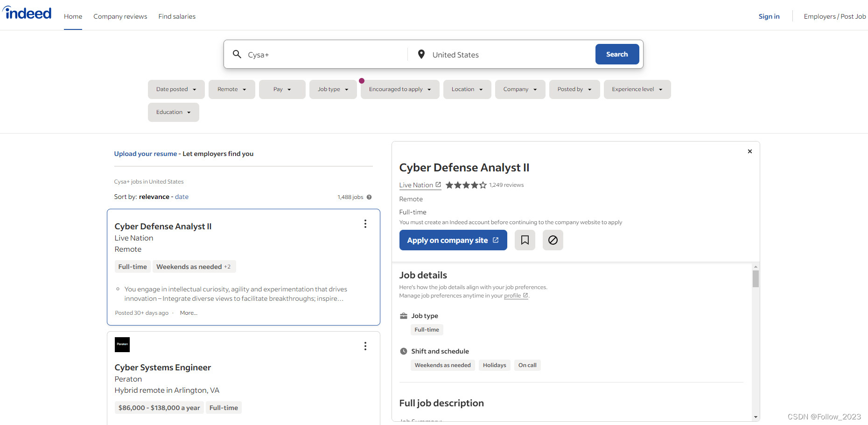
Task: Click the help icon next to 1,488 jobs
Action: pyautogui.click(x=369, y=197)
